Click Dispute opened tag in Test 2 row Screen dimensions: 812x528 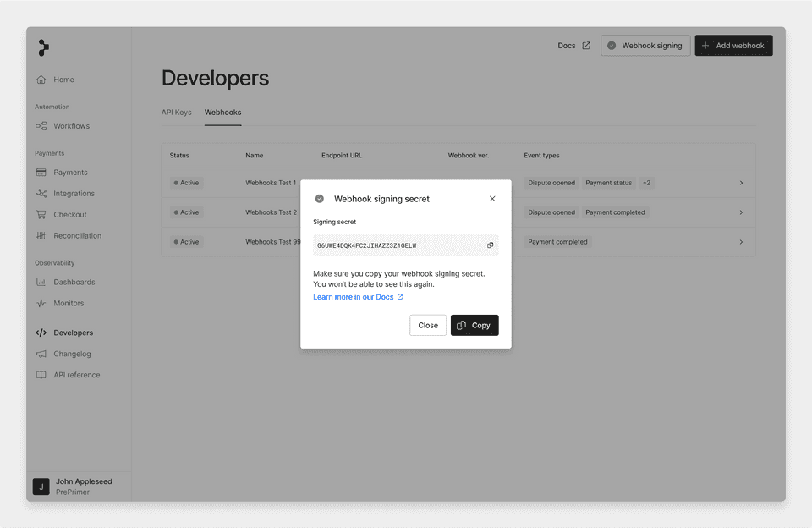[551, 212]
